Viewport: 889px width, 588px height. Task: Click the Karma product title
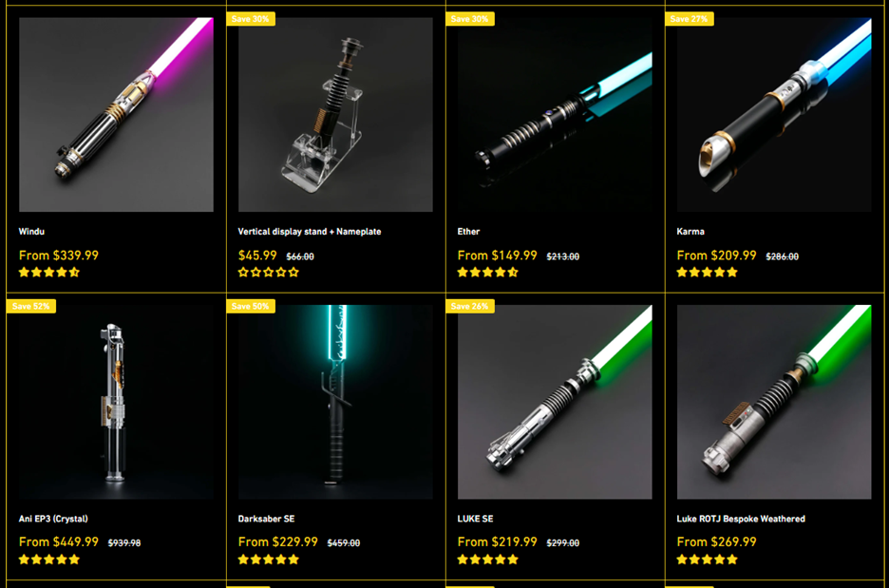690,232
